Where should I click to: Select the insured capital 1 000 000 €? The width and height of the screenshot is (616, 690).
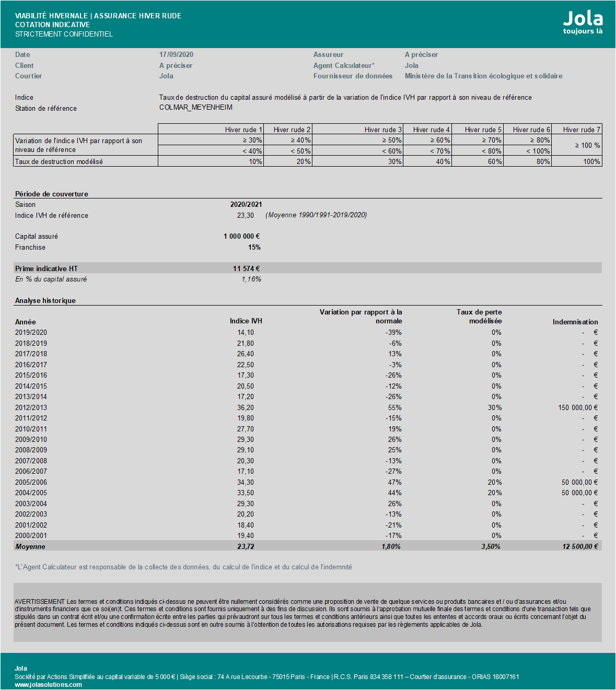[241, 236]
